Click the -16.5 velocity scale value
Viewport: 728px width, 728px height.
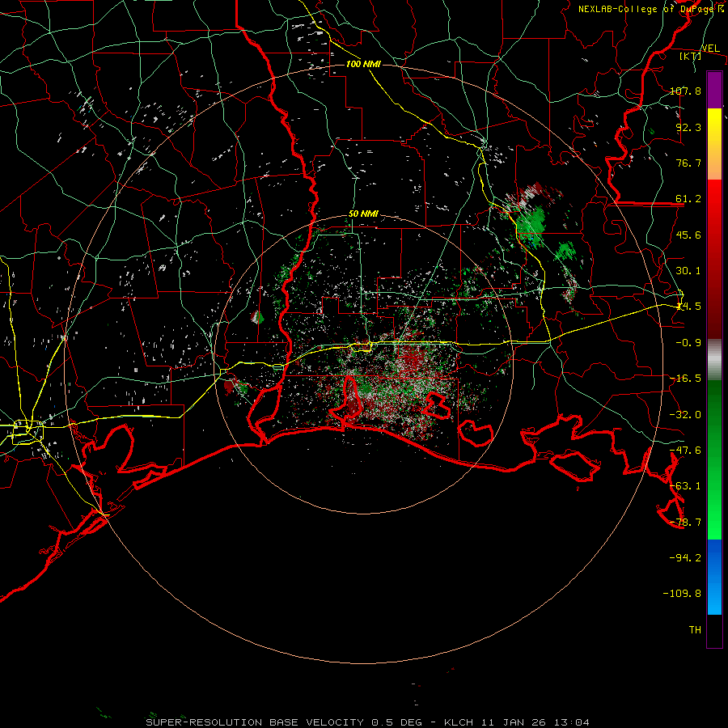[x=685, y=379]
